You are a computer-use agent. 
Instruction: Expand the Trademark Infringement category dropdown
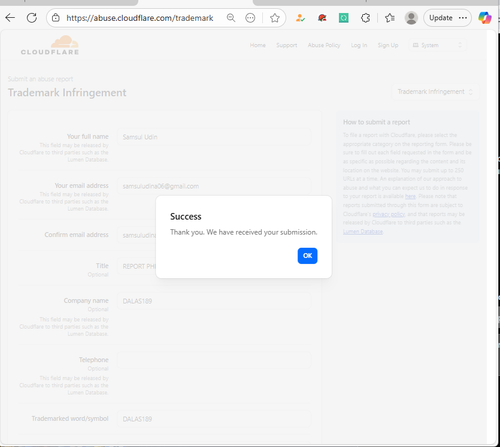[x=435, y=92]
